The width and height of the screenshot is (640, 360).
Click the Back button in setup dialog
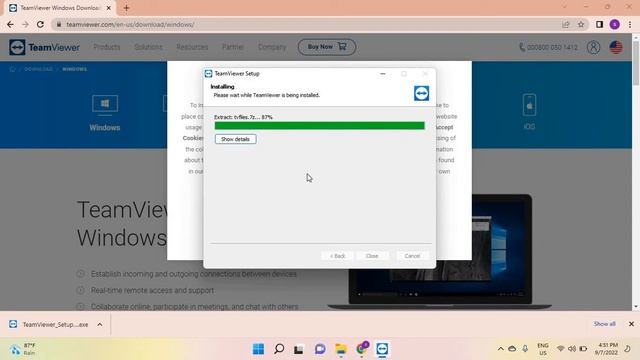(338, 256)
